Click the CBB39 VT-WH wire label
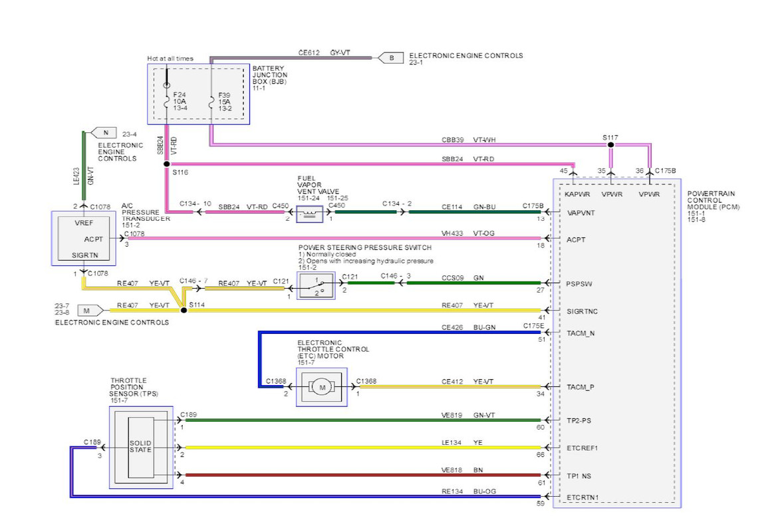 point(468,140)
